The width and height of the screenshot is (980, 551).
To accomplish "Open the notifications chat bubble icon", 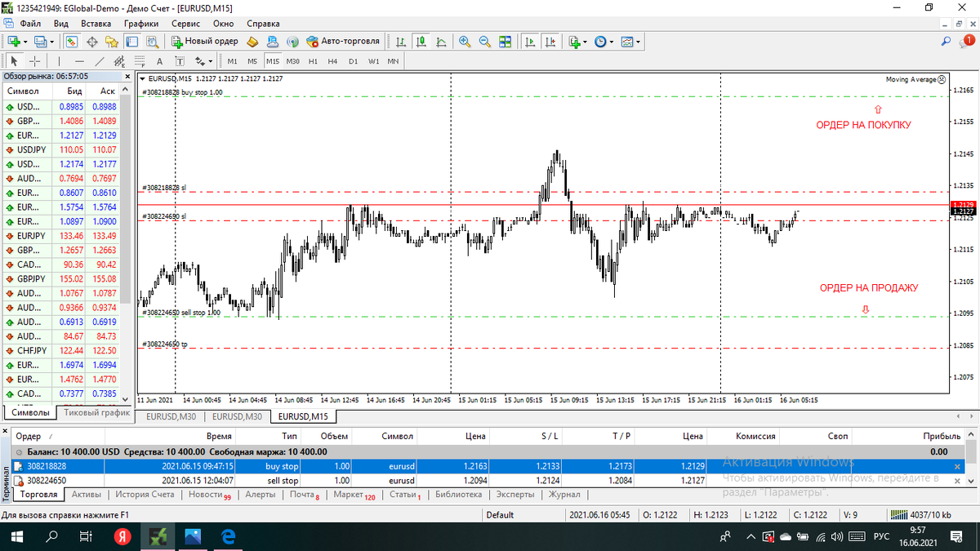I will click(x=969, y=40).
